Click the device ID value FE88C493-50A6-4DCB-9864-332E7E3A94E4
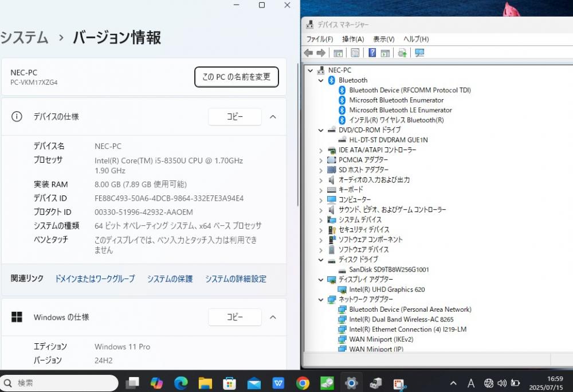Viewport: 573px width, 392px height. pyautogui.click(x=169, y=198)
